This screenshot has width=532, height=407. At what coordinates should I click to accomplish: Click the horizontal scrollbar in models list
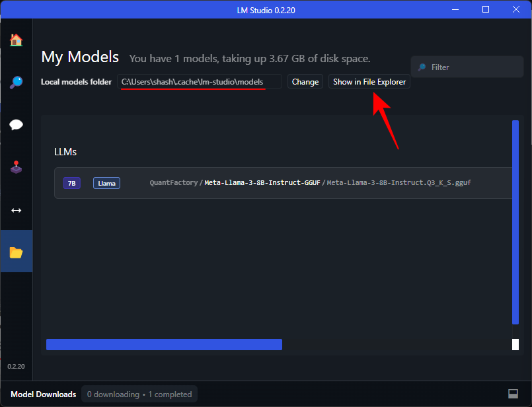[x=164, y=344]
